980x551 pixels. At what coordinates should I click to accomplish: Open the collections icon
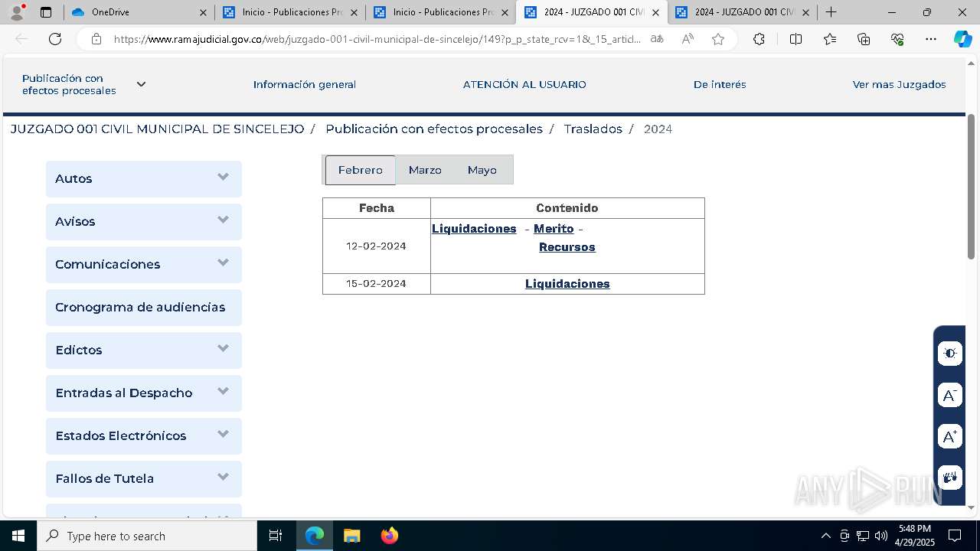(x=864, y=39)
